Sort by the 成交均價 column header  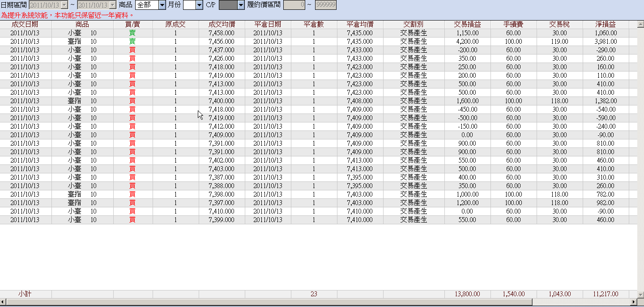222,24
